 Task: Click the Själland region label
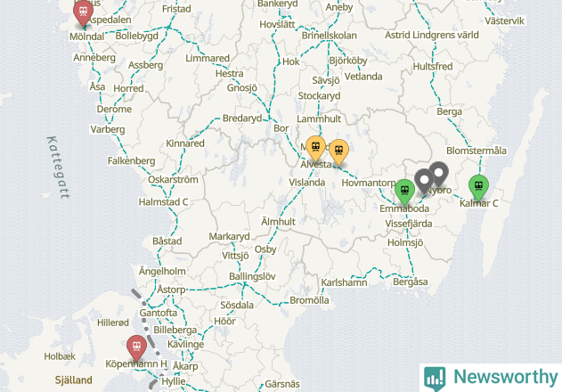[x=73, y=380]
